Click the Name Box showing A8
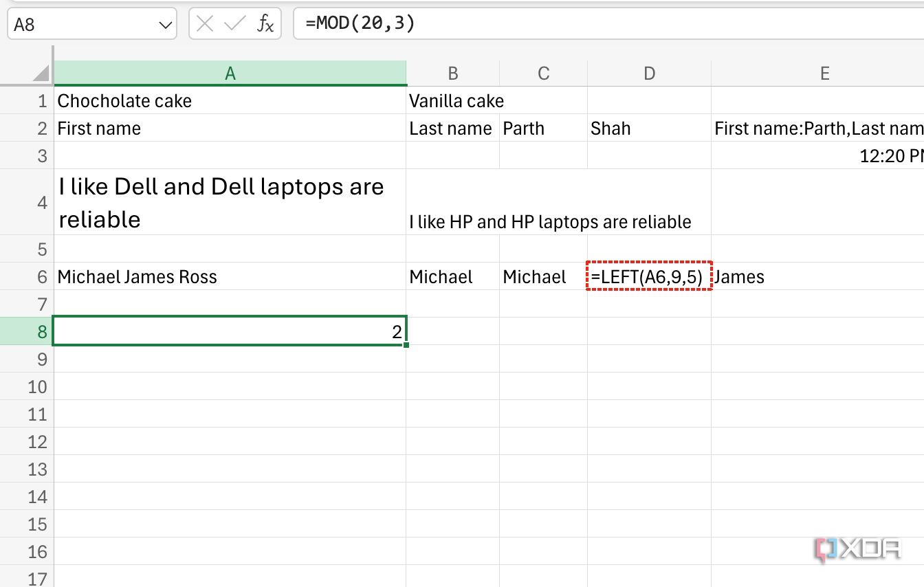924x587 pixels. point(91,25)
